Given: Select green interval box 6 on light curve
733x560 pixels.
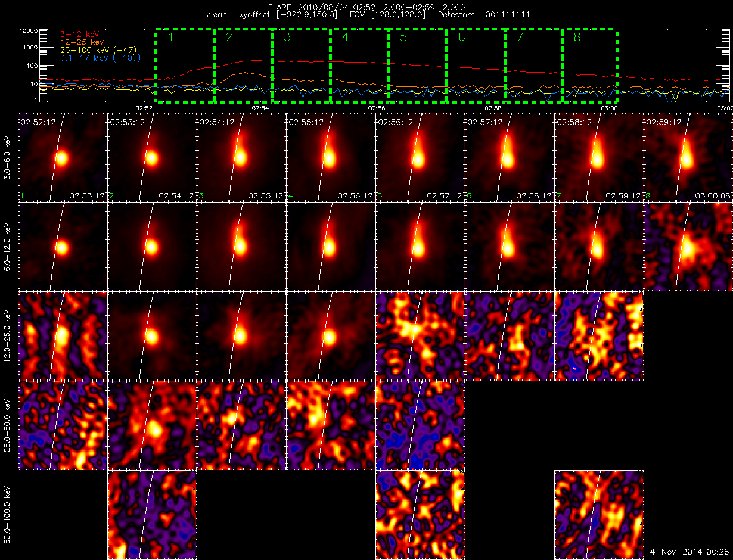Looking at the screenshot, I should tap(477, 66).
